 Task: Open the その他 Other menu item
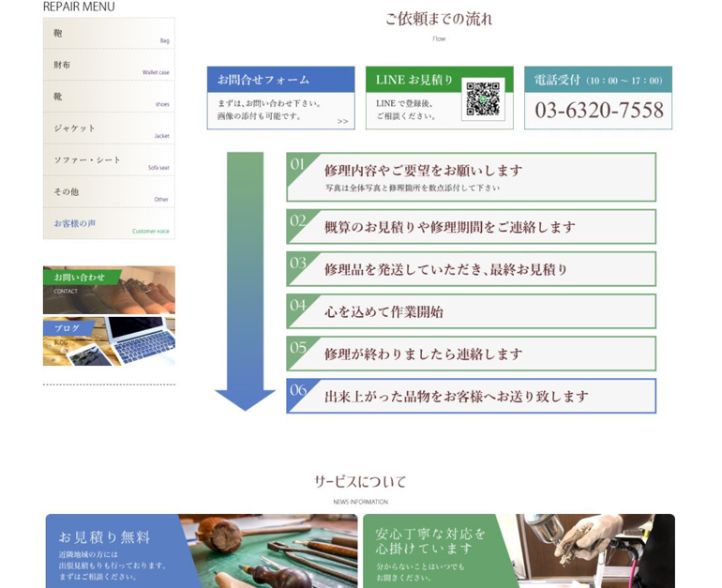pyautogui.click(x=109, y=191)
